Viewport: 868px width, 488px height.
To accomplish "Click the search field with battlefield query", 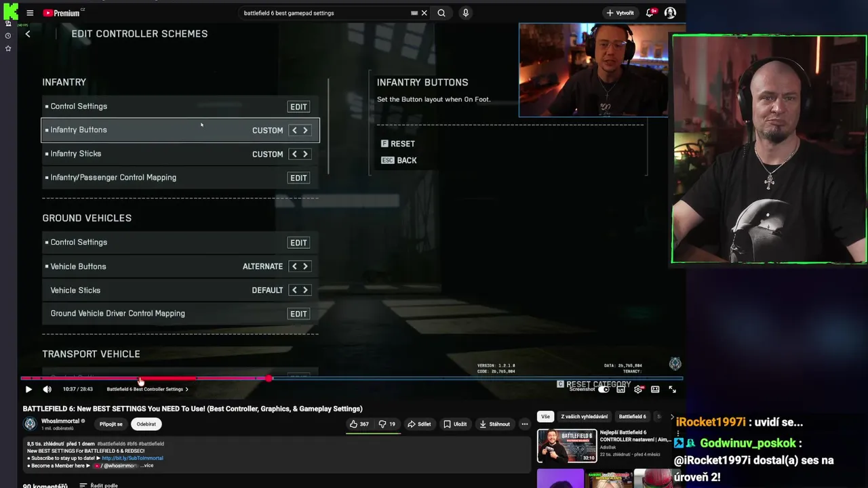I will click(325, 13).
